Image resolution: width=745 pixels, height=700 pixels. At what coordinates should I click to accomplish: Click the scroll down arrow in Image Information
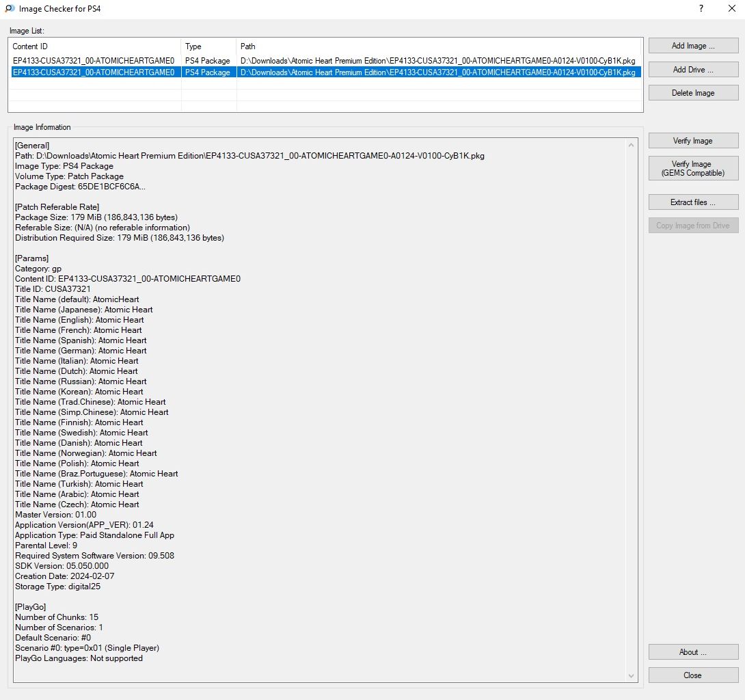click(x=631, y=676)
